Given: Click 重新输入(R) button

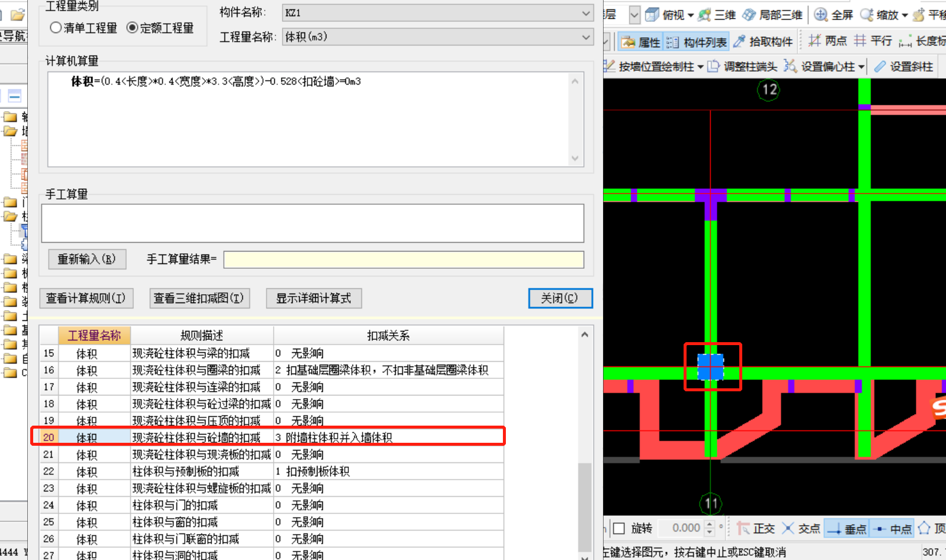Looking at the screenshot, I should tap(87, 259).
